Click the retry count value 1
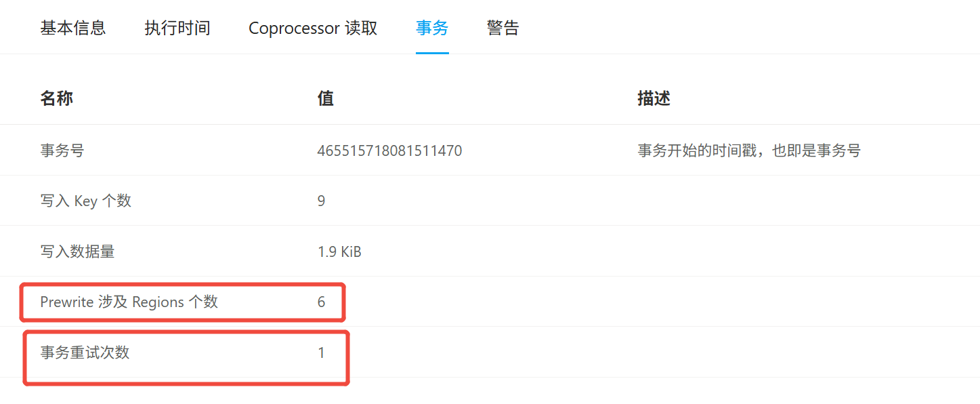Image resolution: width=980 pixels, height=404 pixels. pos(322,352)
